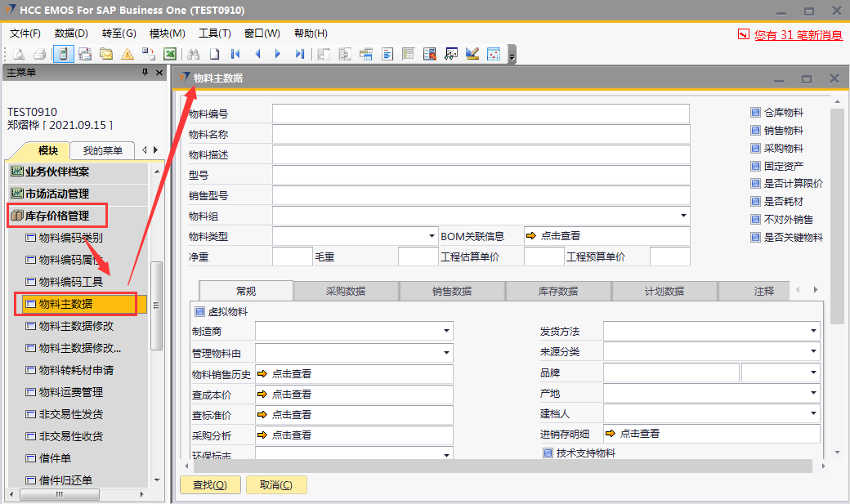The image size is (850, 504).
Task: Click the blank new document toolbar icon
Action: point(215,54)
